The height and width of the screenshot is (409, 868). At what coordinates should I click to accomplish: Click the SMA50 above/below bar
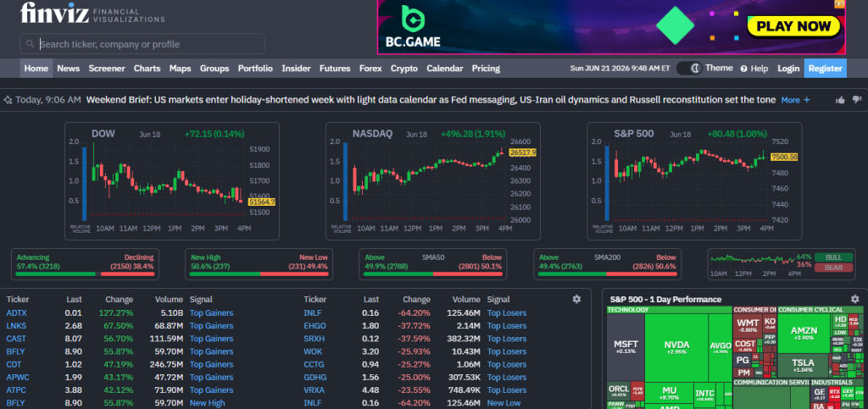click(433, 264)
